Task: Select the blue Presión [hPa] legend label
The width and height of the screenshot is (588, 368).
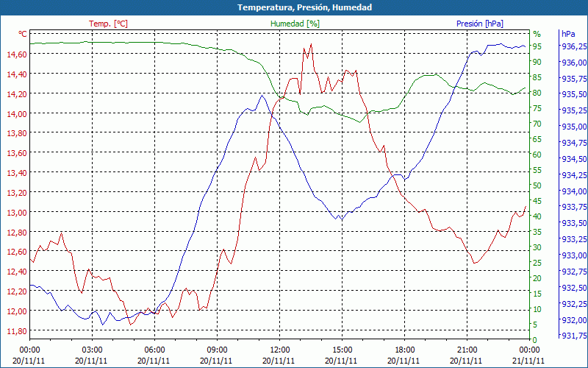Action: [480, 24]
